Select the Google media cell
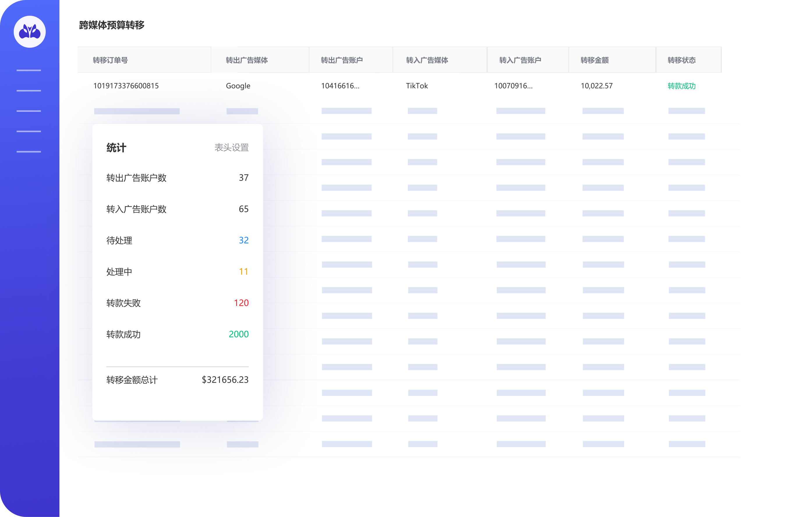812x517 pixels. 238,86
